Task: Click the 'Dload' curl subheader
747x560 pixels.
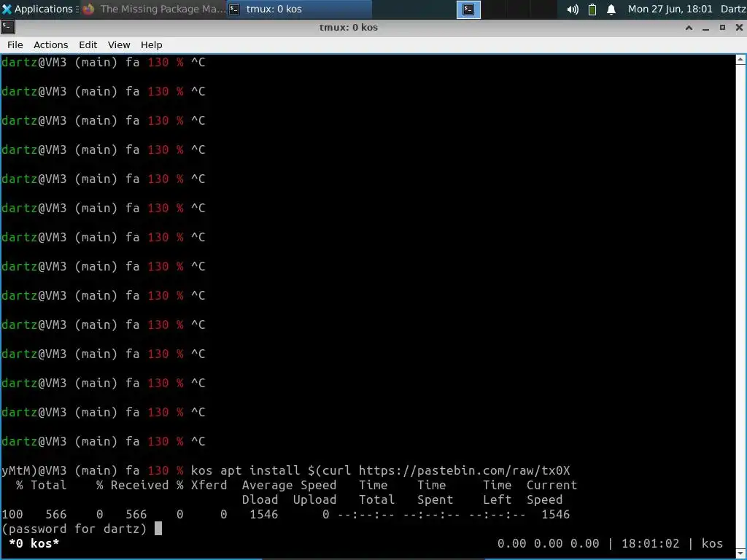Action: pyautogui.click(x=260, y=499)
